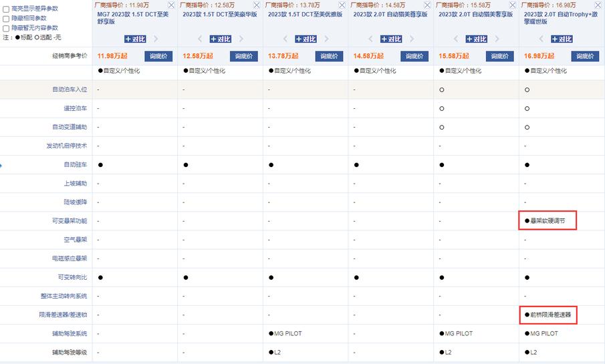Screen dimensions: 605x364
Task: Select L2 in the 15.58万 column
Action: [448, 353]
